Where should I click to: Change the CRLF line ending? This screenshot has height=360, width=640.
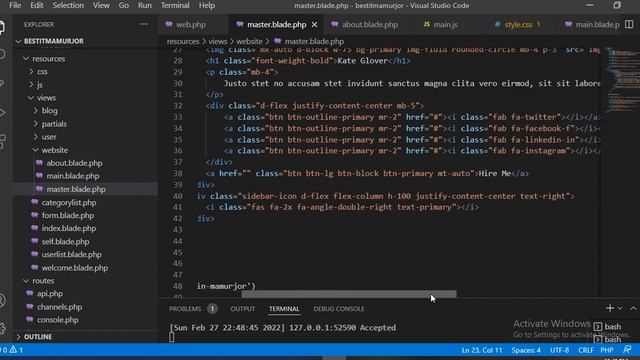pyautogui.click(x=585, y=350)
